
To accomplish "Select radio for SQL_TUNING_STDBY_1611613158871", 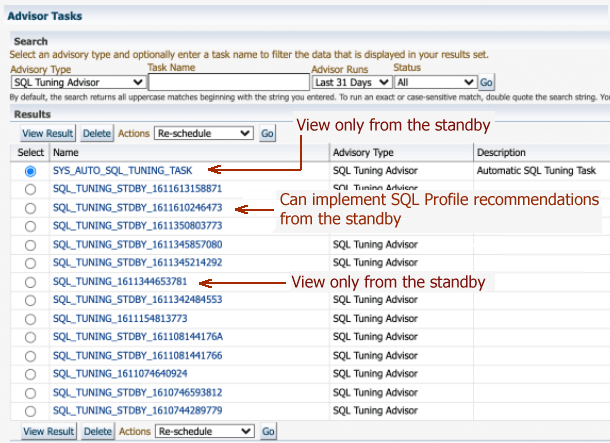I will tap(30, 189).
